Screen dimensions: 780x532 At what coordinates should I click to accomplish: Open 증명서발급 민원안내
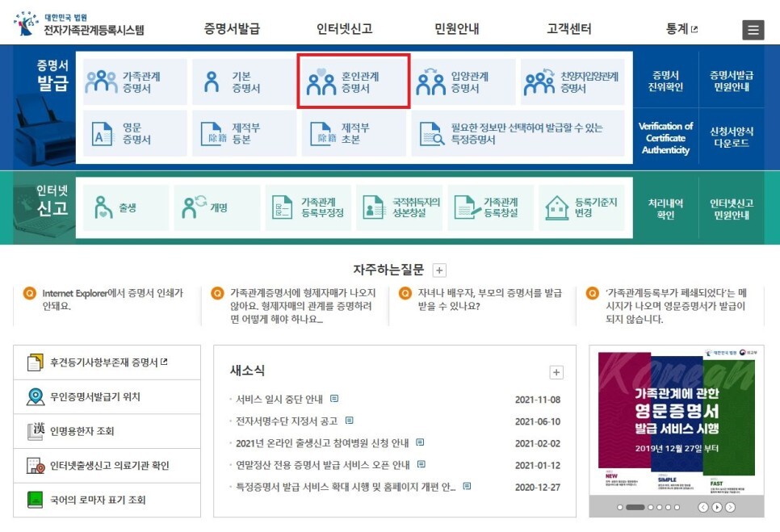[732, 81]
